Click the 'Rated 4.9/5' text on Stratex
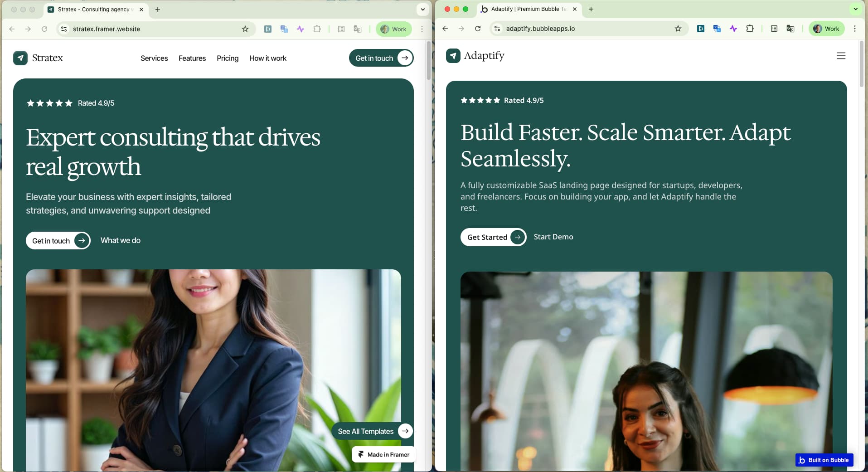 click(x=96, y=103)
